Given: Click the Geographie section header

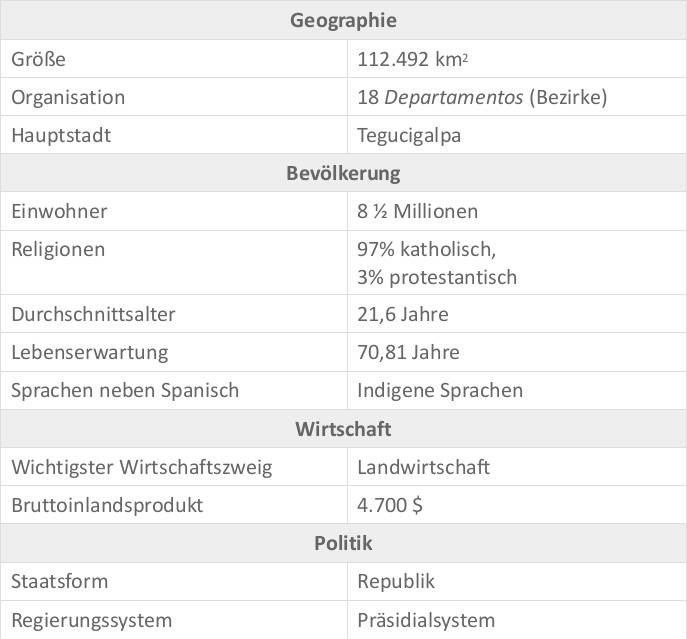Looking at the screenshot, I should point(343,20).
